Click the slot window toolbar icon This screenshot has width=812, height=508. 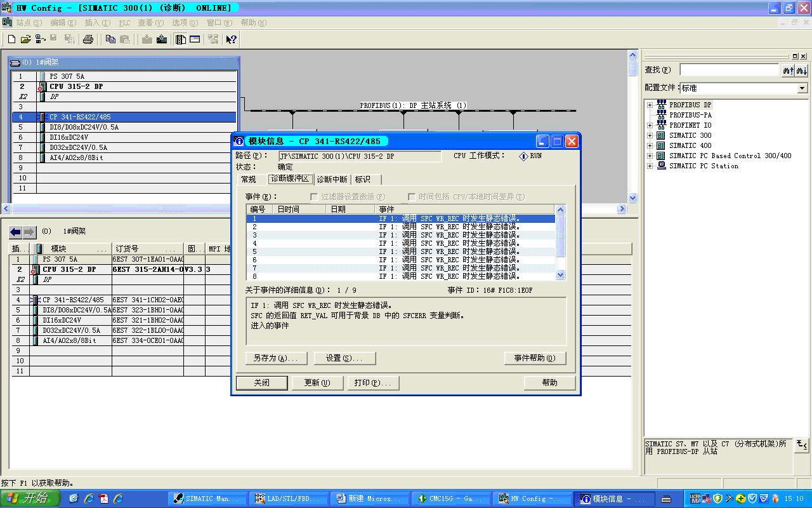pyautogui.click(x=195, y=39)
